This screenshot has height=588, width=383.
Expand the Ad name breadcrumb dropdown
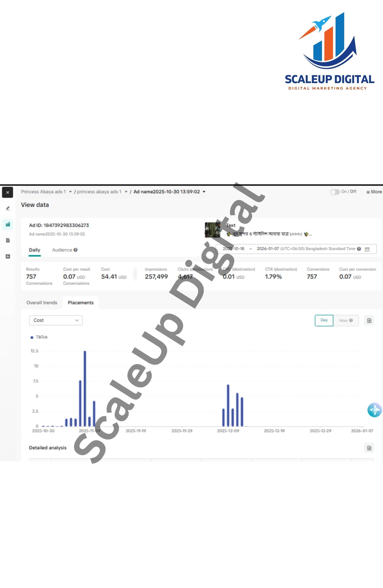pos(204,192)
